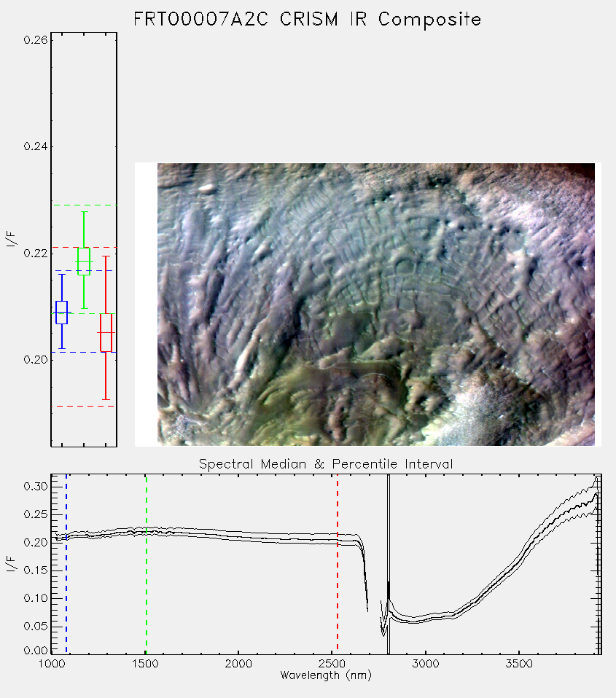
Task: Click the 0.24 tick label on I/F axis
Action: (x=35, y=146)
